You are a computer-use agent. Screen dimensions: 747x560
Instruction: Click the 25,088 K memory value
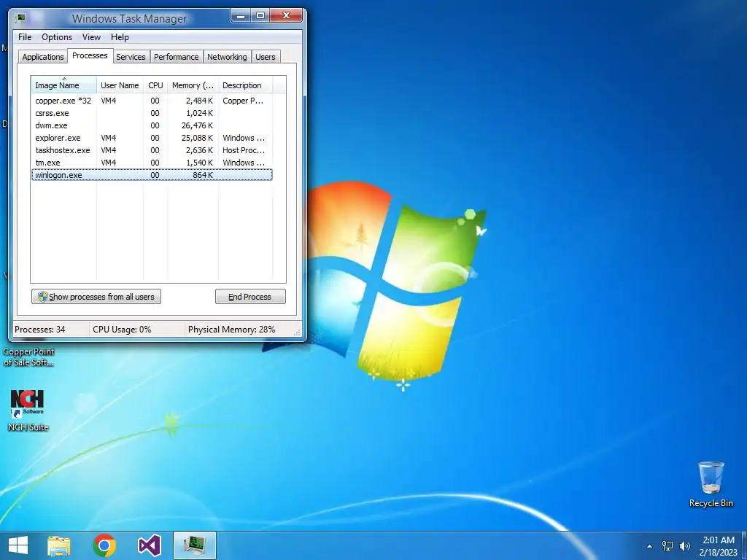pos(197,138)
